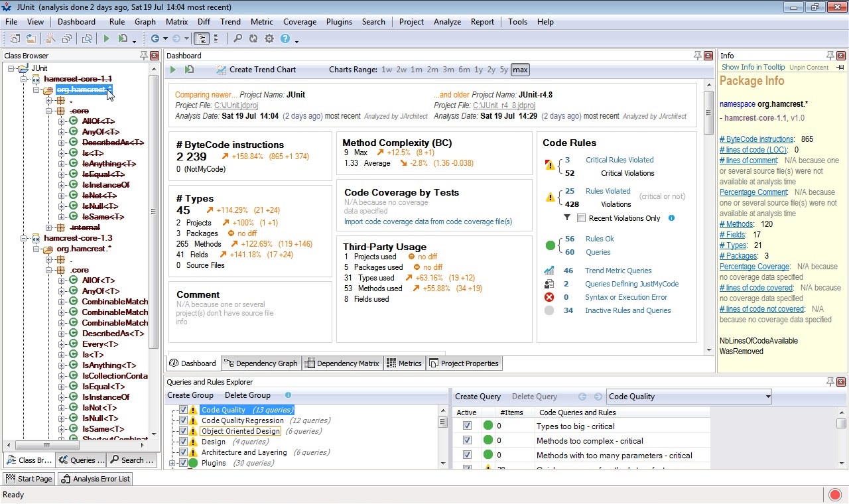Screen dimensions: 849x504
Task: Click the info icon beside Delete Group
Action: [x=288, y=395]
